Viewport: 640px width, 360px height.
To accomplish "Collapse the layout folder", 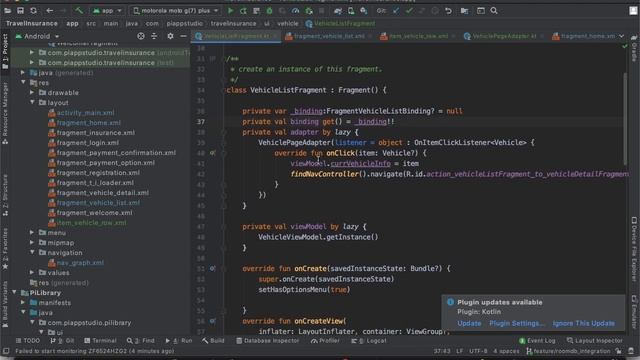I will point(32,102).
